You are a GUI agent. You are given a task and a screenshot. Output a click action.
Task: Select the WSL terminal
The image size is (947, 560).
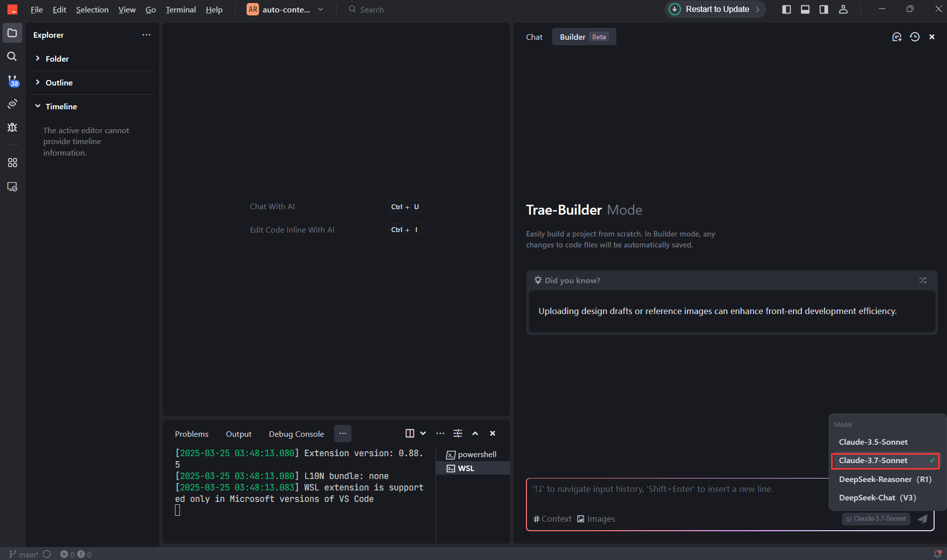473,468
